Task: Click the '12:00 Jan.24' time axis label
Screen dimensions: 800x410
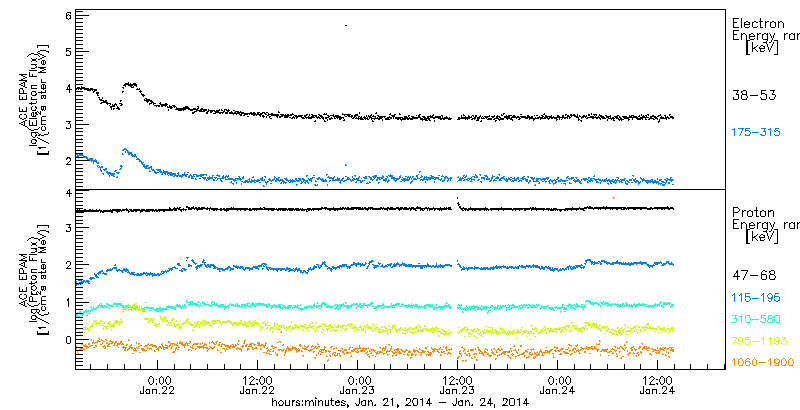Action: tap(657, 386)
